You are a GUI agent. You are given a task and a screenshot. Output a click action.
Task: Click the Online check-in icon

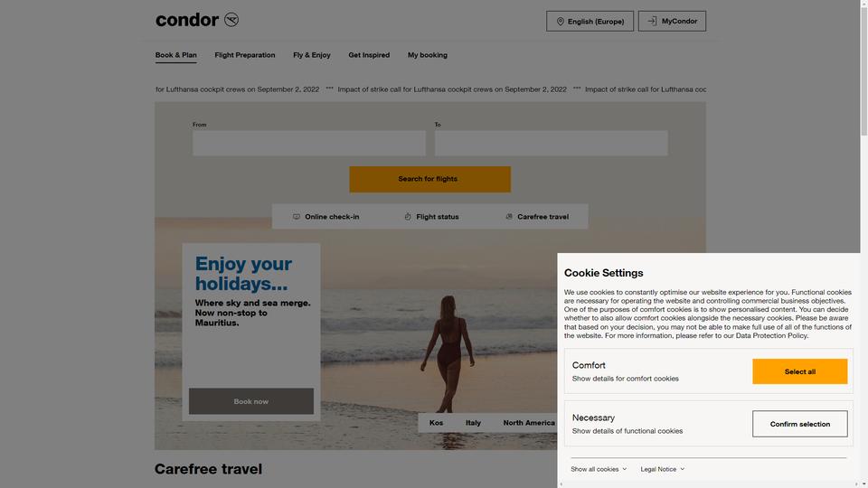coord(297,217)
